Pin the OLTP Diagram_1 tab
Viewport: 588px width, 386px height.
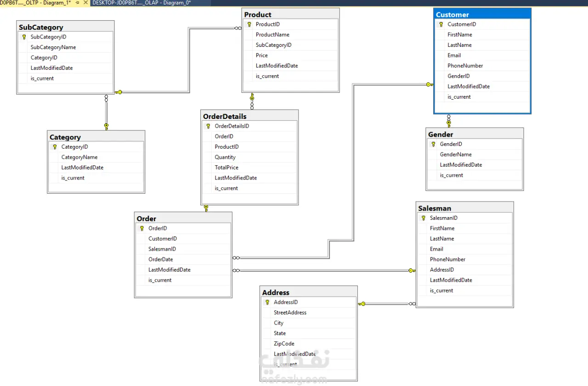tap(77, 3)
